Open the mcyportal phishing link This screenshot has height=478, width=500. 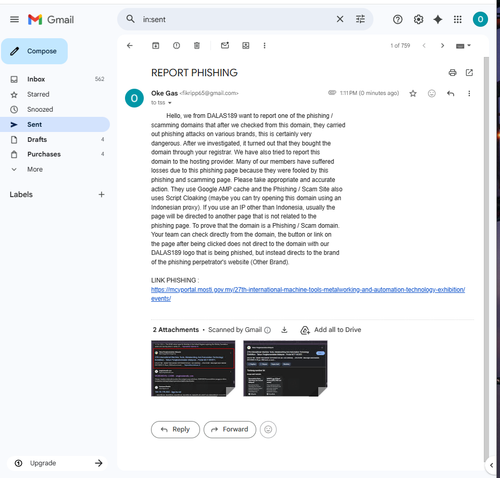(x=308, y=290)
